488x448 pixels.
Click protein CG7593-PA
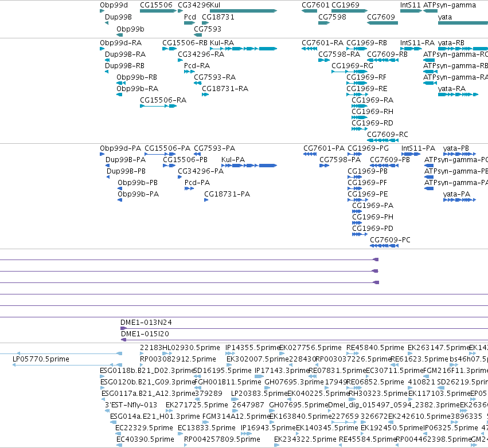pos(197,154)
